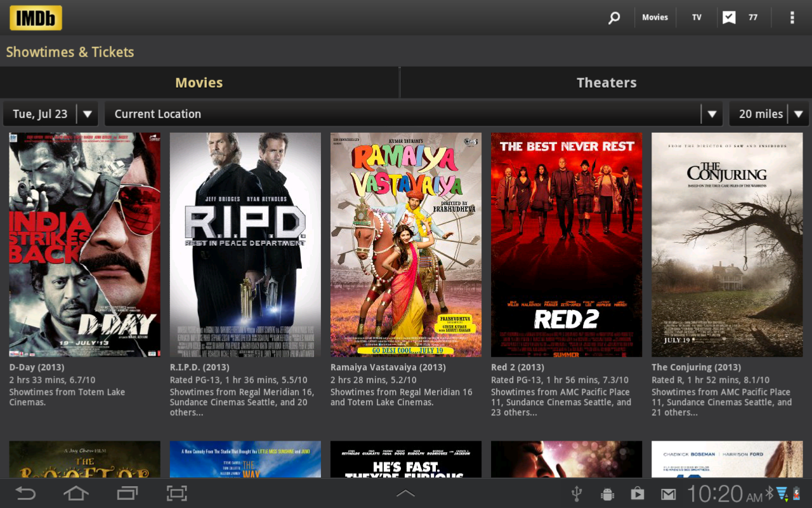Expand the bottom bar chevron arrow

coord(405,493)
